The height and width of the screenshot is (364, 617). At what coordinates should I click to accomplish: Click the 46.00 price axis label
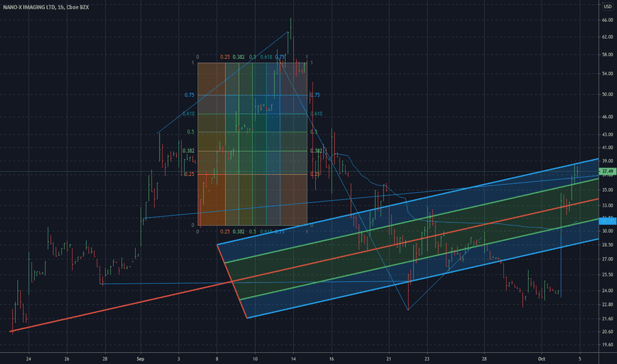click(607, 117)
